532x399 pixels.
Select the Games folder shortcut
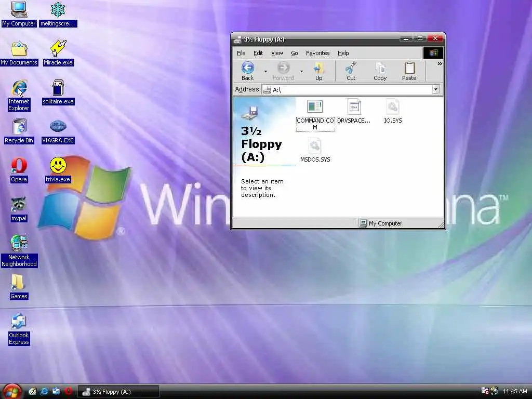(17, 282)
